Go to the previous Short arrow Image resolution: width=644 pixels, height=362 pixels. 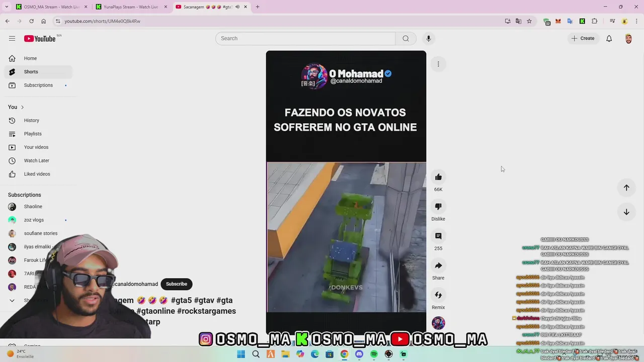[626, 188]
